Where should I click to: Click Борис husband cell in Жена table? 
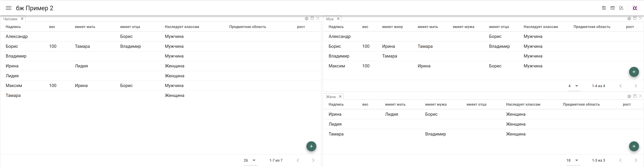[x=431, y=114]
